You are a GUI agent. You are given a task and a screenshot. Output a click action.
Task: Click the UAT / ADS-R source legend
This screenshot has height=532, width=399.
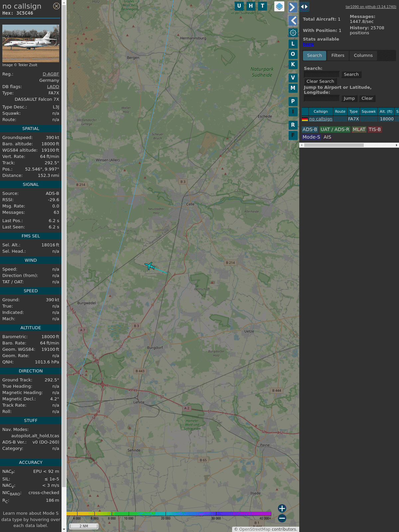click(335, 130)
